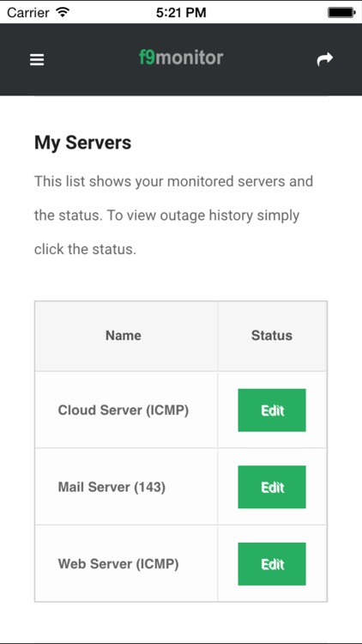The image size is (362, 644).
Task: Edit the Web Server (ICMP) entry
Action: (x=272, y=564)
